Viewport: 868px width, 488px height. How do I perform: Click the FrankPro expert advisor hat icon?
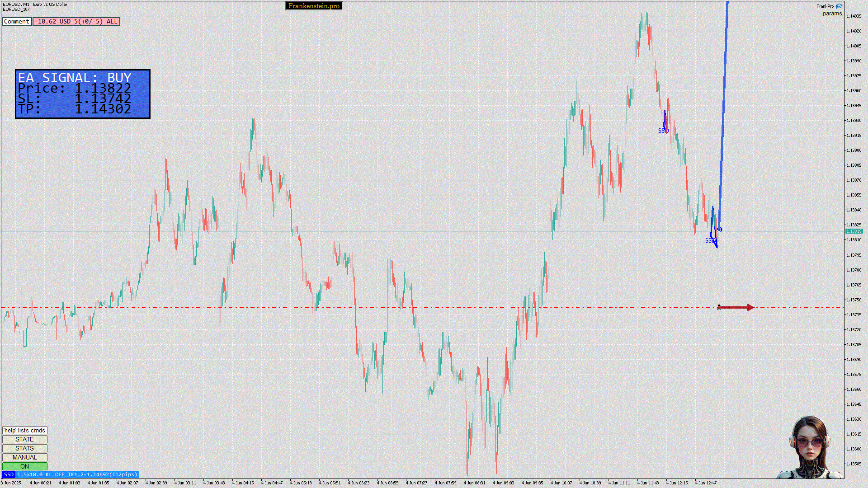pos(839,6)
